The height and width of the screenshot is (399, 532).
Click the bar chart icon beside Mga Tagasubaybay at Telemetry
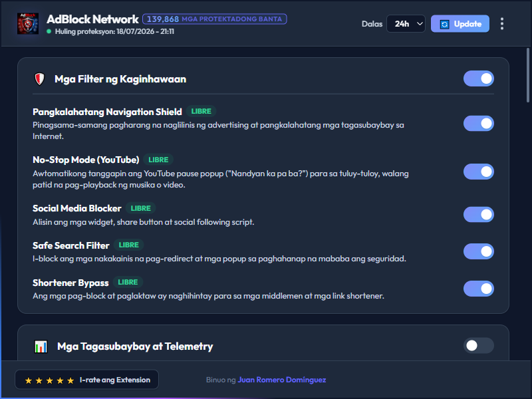pyautogui.click(x=41, y=346)
